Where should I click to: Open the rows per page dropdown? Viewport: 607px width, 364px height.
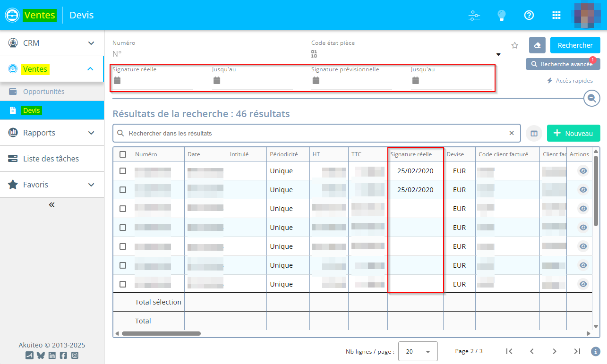click(x=418, y=351)
